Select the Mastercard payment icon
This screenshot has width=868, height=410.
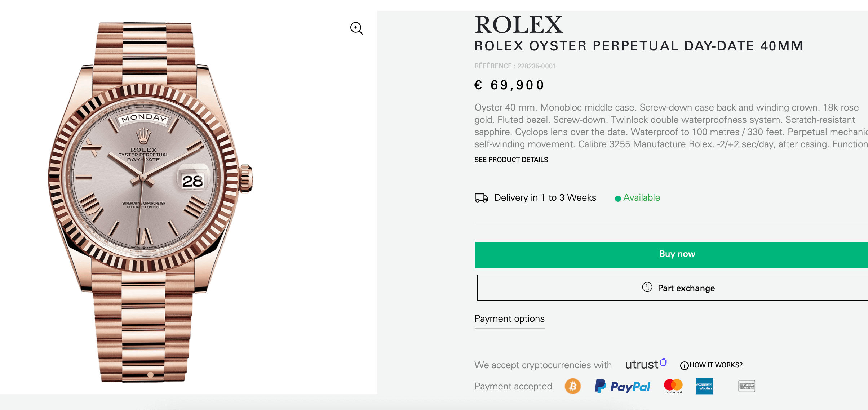click(673, 386)
